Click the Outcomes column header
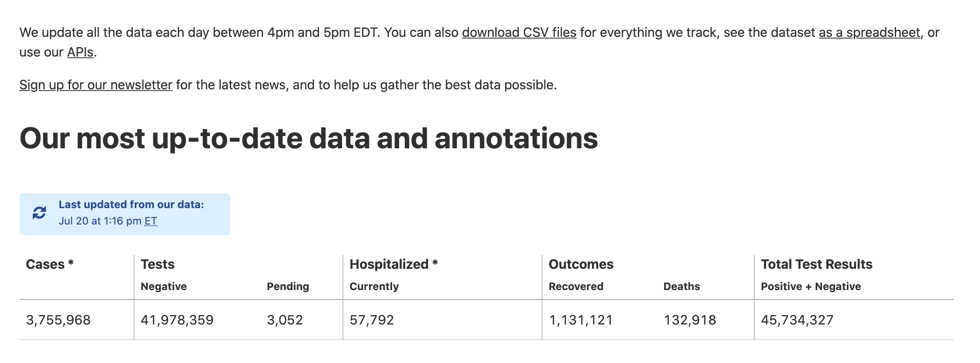Screen dimensions: 980x363 (x=581, y=264)
